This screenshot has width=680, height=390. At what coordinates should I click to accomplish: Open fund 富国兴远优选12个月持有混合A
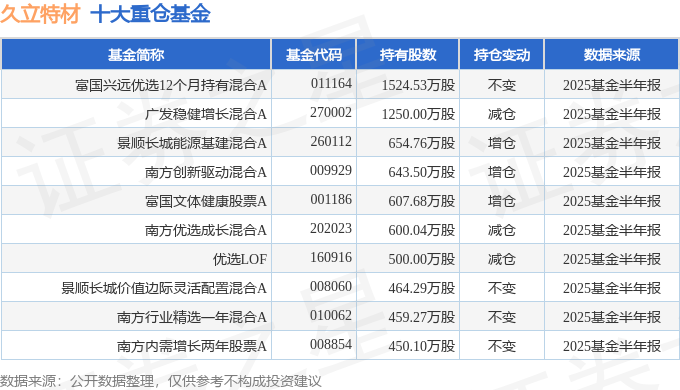[x=170, y=85]
